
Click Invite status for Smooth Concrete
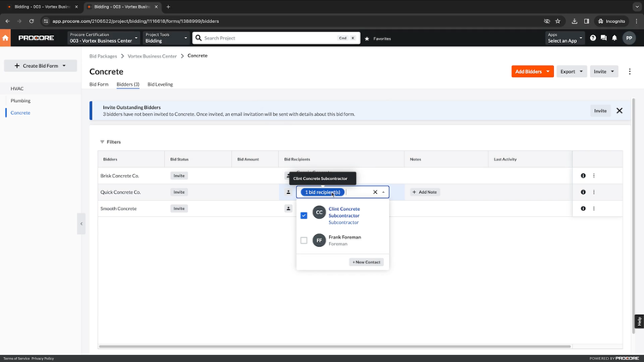pos(179,208)
